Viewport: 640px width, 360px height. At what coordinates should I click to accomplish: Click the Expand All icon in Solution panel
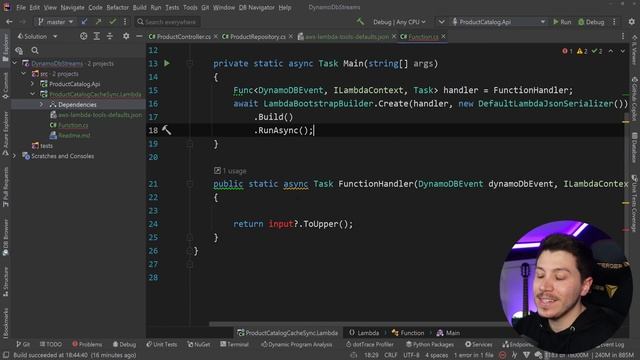pyautogui.click(x=97, y=36)
